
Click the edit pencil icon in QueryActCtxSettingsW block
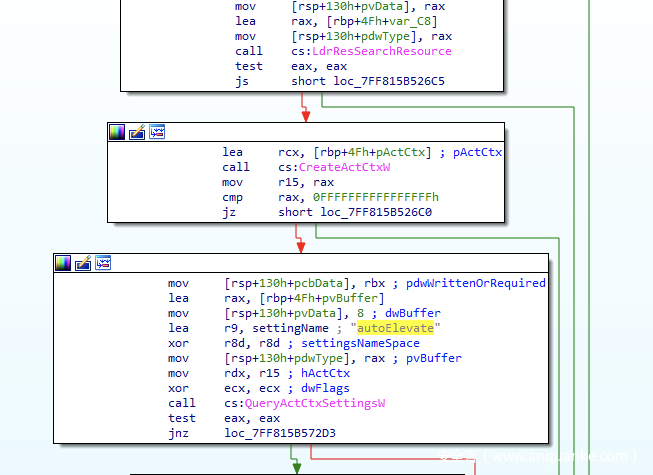pyautogui.click(x=83, y=263)
